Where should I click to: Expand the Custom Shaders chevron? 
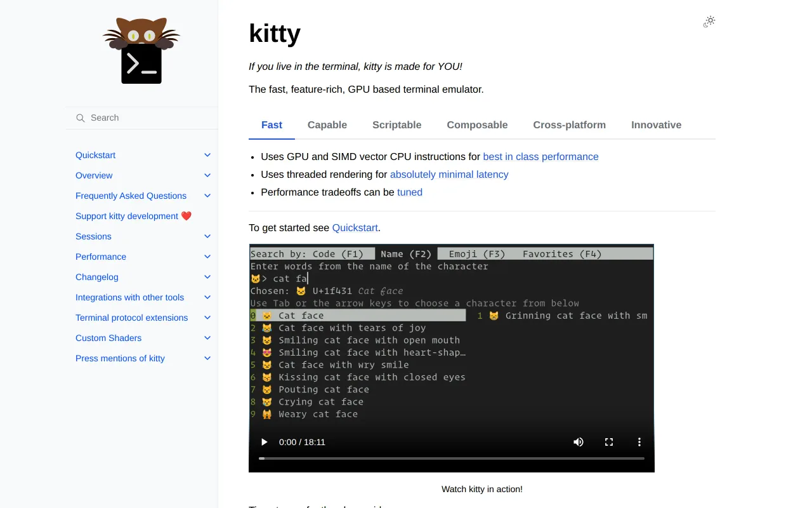[207, 338]
